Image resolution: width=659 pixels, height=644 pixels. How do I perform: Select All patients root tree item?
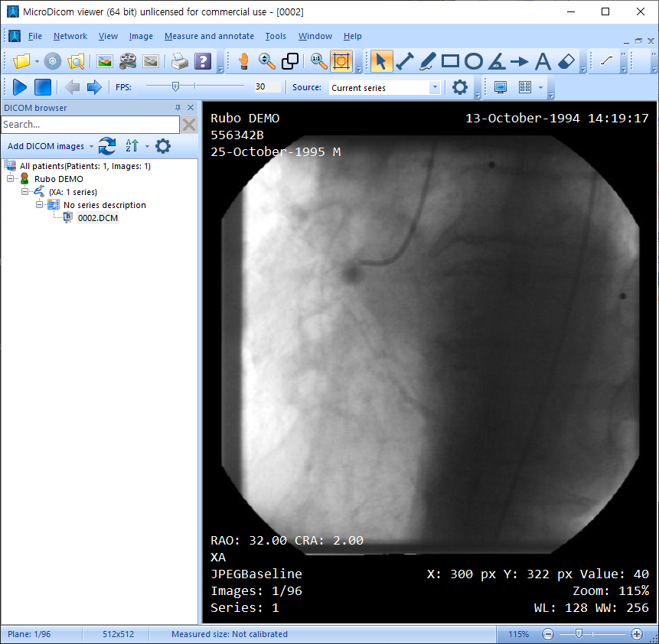pyautogui.click(x=85, y=166)
